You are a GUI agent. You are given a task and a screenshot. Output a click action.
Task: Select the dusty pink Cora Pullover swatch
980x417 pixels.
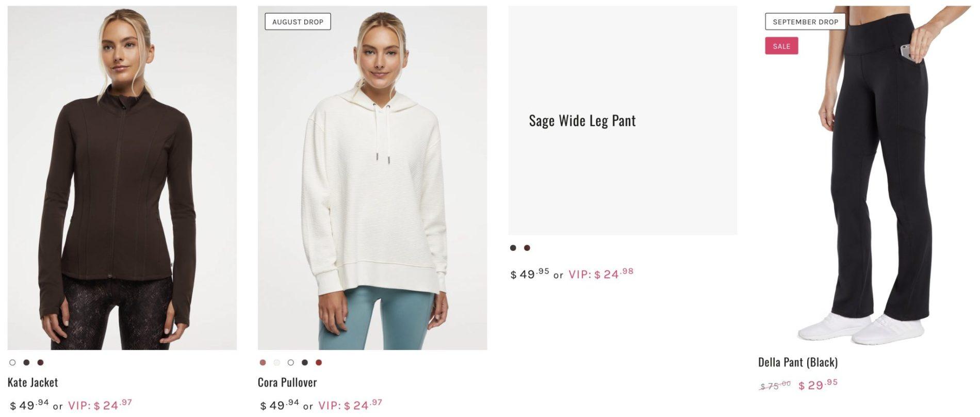click(x=263, y=362)
